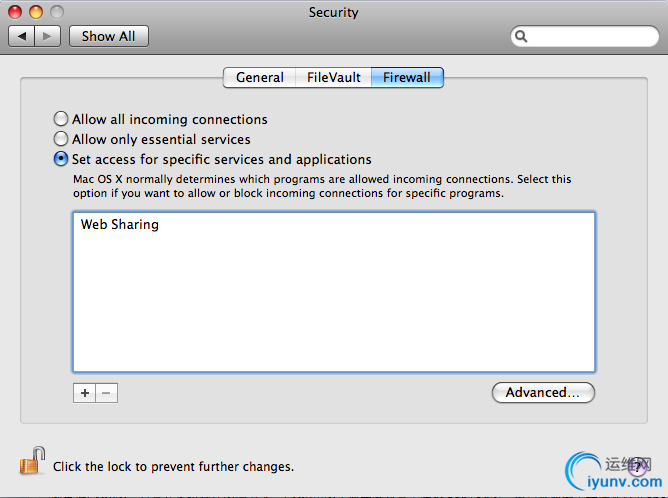Zoom the Security window
Viewport: 668px width, 498px height.
point(56,12)
